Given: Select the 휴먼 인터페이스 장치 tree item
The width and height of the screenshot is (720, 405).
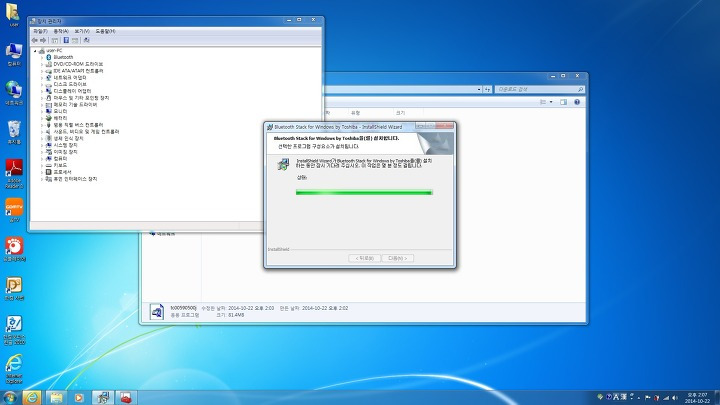Looking at the screenshot, I should pos(75,179).
